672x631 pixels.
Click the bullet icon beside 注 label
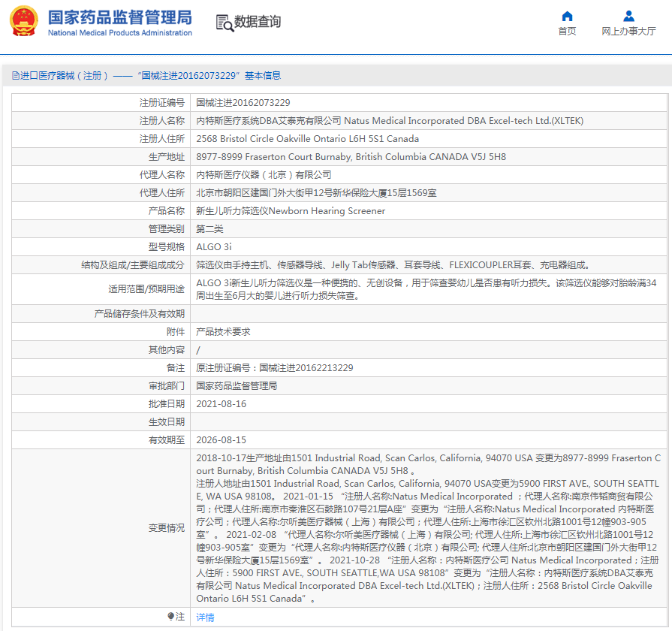pos(170,617)
